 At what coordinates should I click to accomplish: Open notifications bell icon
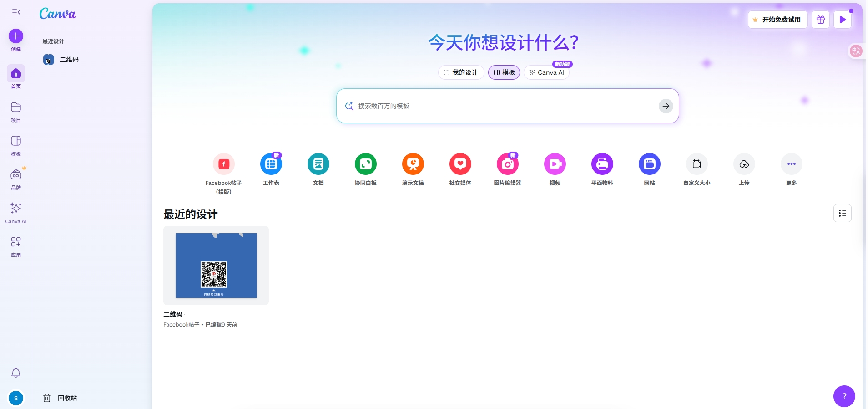pos(16,373)
